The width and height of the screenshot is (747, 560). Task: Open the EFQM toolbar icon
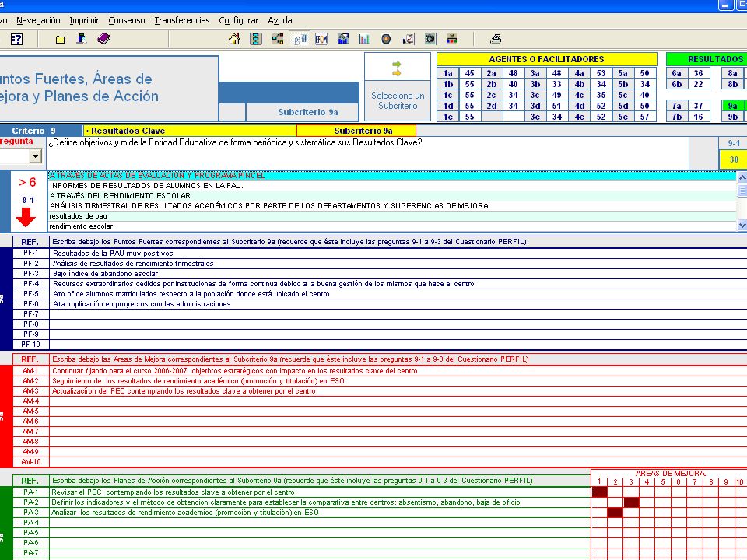pos(321,39)
